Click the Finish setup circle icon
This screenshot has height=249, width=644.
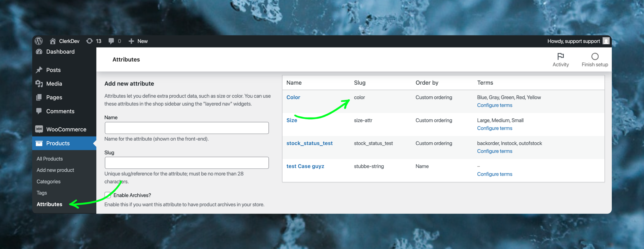pyautogui.click(x=595, y=56)
